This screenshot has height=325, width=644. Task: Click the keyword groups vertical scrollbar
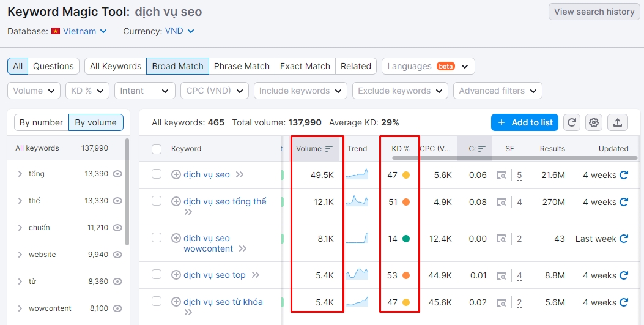[x=127, y=192]
